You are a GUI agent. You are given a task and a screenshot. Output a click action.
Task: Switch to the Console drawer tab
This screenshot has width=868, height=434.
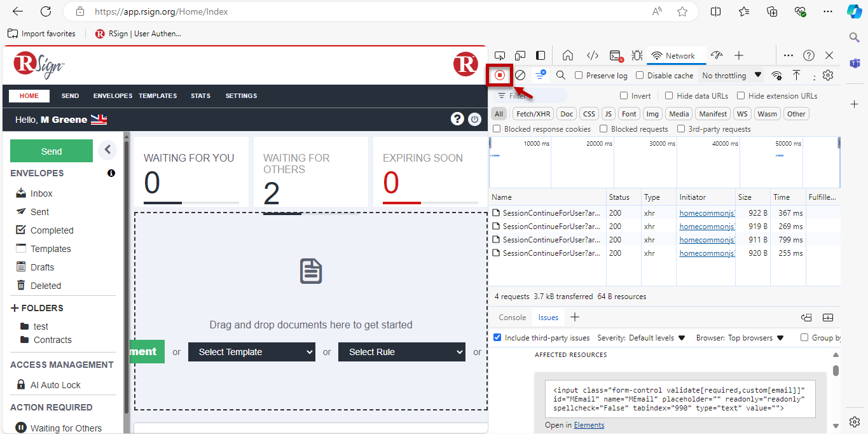coord(512,317)
